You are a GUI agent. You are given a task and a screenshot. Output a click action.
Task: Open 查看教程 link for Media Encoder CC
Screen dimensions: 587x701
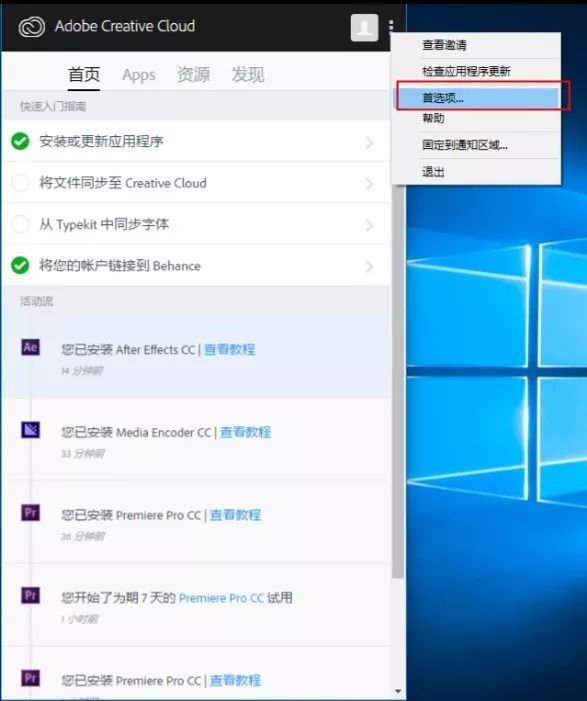point(245,432)
